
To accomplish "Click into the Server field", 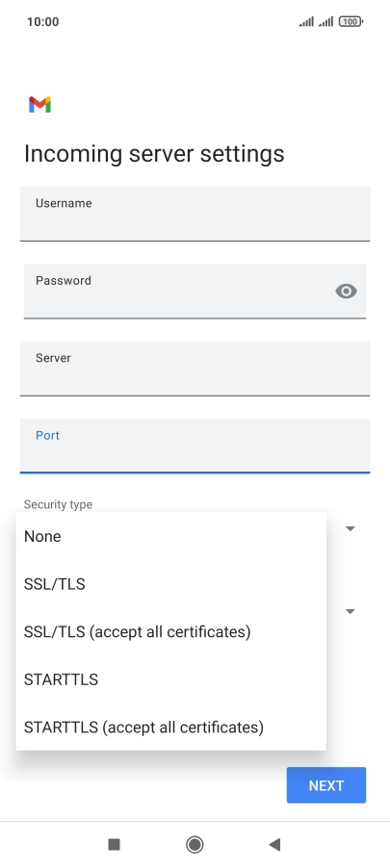I will [195, 369].
